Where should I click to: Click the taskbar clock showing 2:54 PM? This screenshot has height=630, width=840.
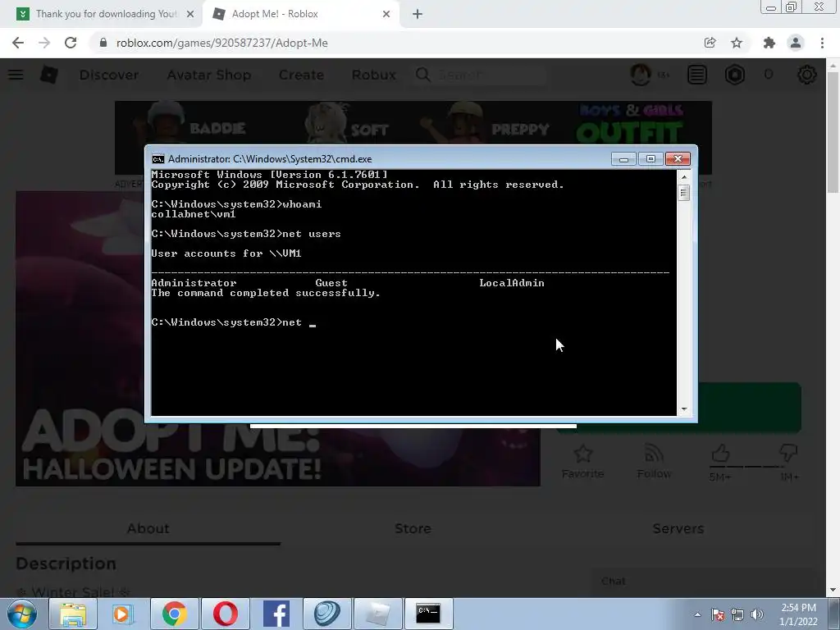coord(798,614)
